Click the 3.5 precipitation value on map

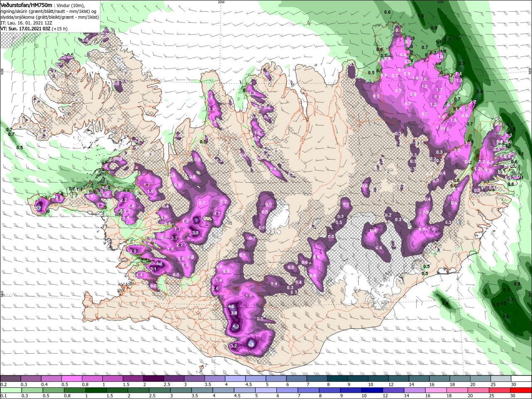[x=195, y=233]
